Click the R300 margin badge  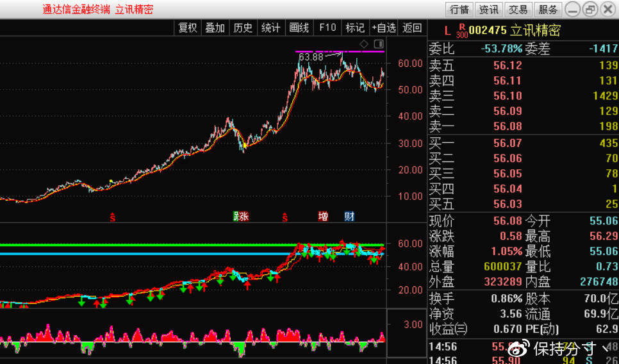pos(462,31)
